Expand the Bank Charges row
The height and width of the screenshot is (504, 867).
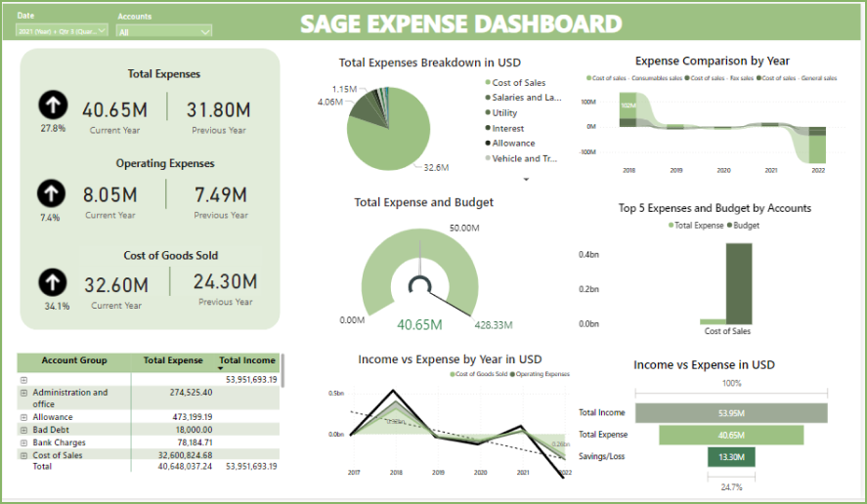click(x=23, y=442)
